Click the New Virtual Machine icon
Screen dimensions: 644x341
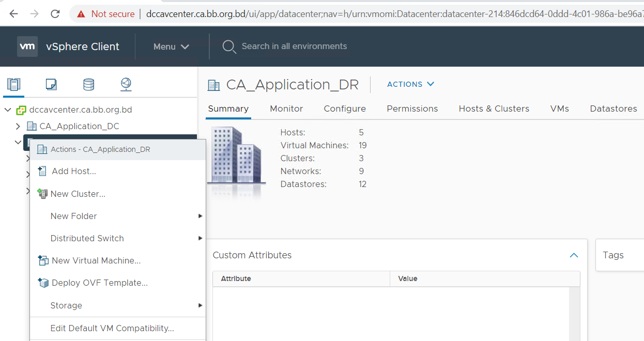[x=43, y=260]
